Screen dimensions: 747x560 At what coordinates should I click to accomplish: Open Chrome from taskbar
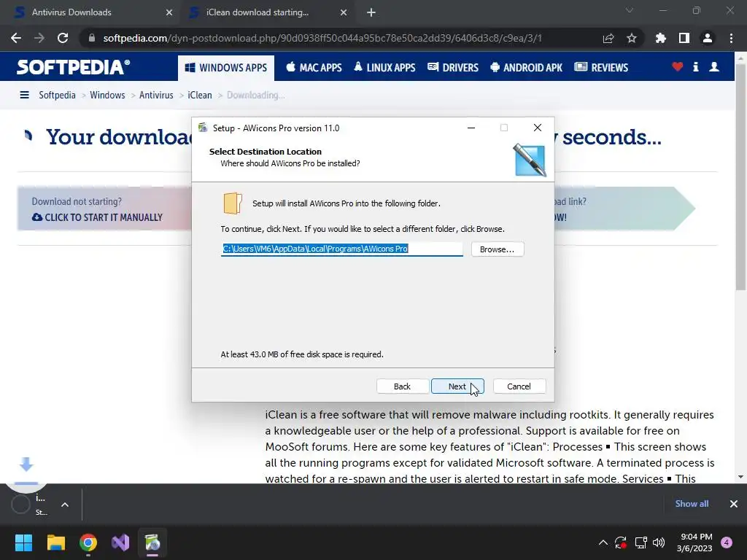(x=88, y=542)
